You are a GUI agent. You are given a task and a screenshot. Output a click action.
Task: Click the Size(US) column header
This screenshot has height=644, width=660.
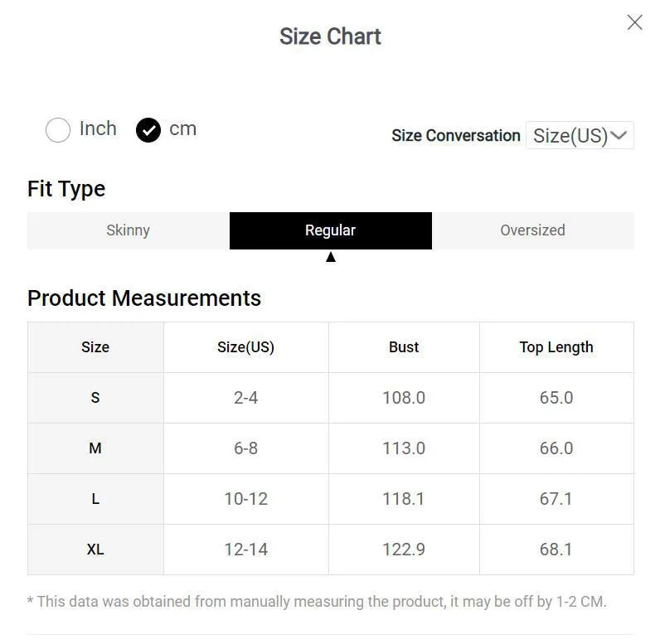[245, 347]
